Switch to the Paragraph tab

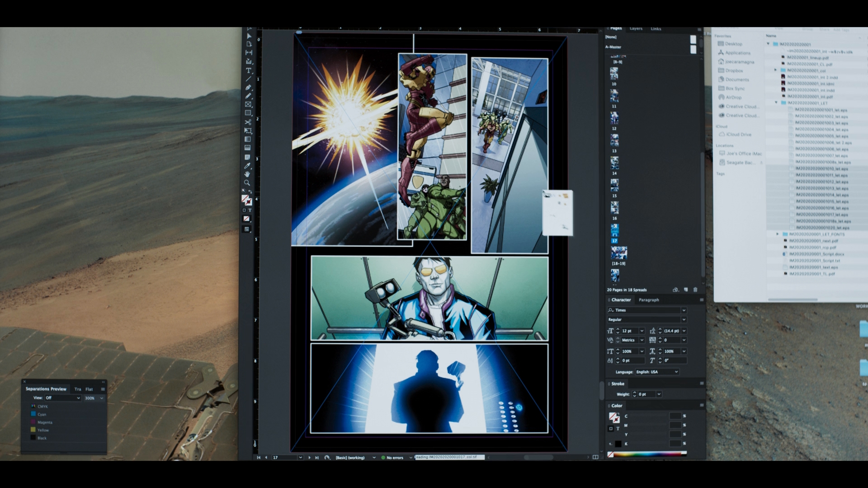tap(649, 300)
